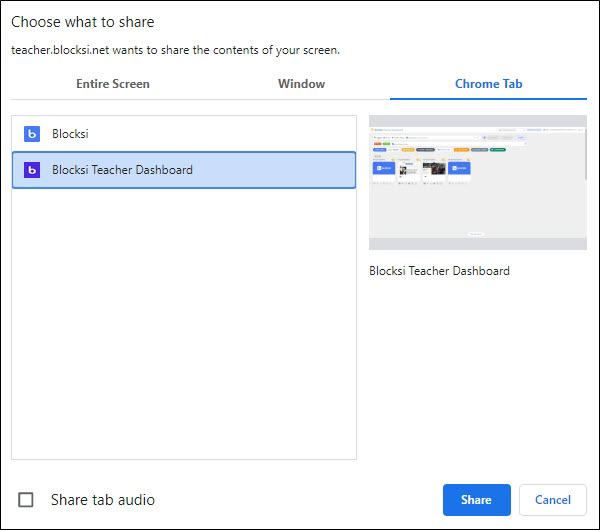The image size is (600, 530).
Task: Click the Share tab audio label text
Action: pos(103,500)
